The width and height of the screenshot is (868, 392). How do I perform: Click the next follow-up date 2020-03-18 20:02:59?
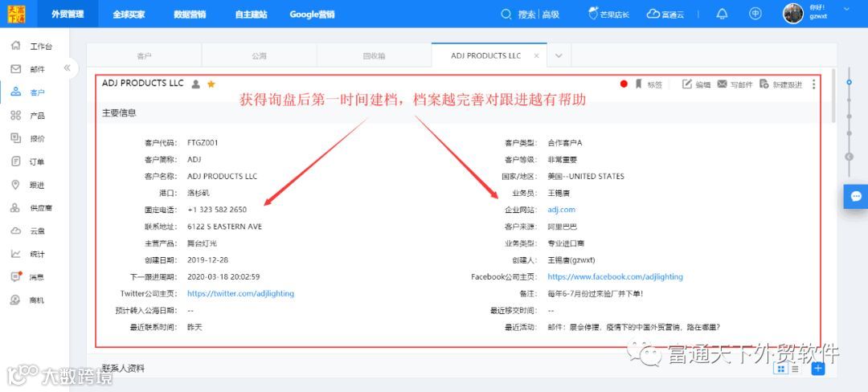click(x=223, y=276)
